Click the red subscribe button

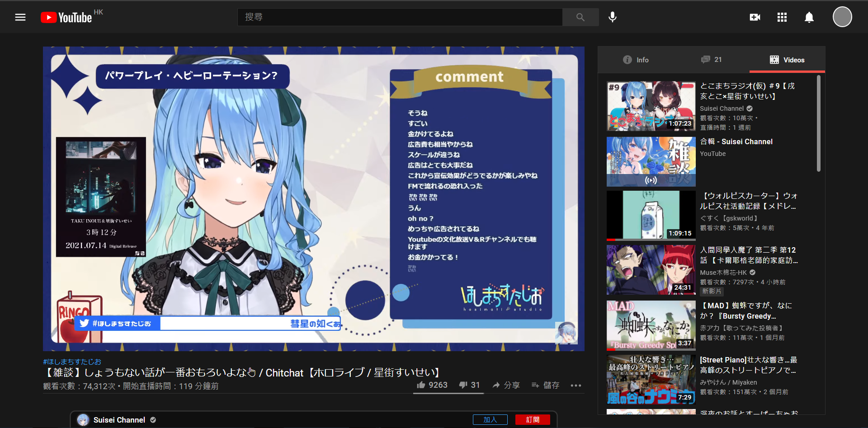(533, 420)
